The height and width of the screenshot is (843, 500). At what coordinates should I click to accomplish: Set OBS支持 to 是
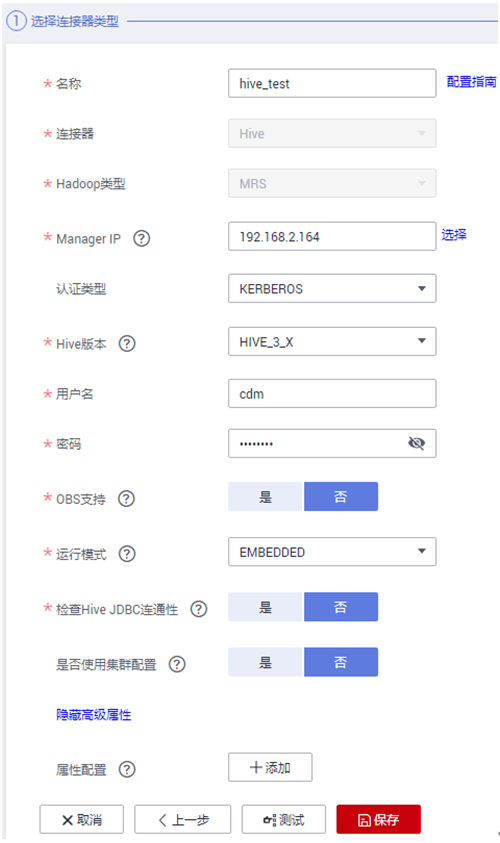pyautogui.click(x=266, y=496)
